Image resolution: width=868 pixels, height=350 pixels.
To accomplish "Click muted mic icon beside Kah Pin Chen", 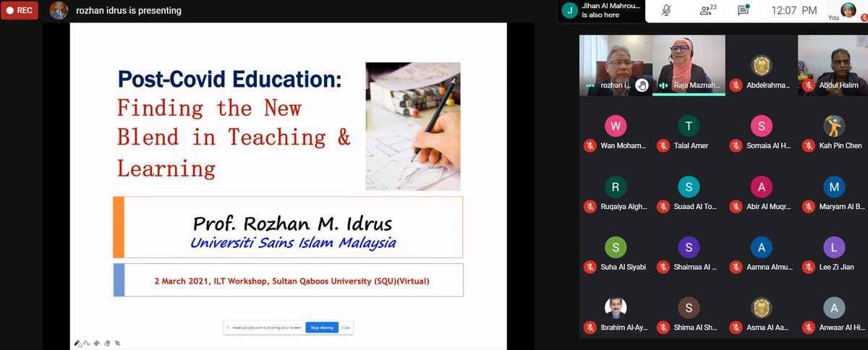I will (x=809, y=145).
